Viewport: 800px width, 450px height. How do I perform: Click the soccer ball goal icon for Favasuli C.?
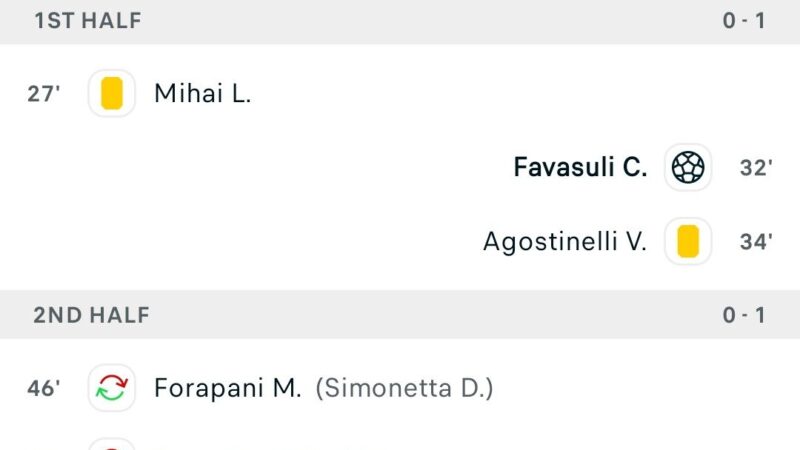tap(688, 167)
